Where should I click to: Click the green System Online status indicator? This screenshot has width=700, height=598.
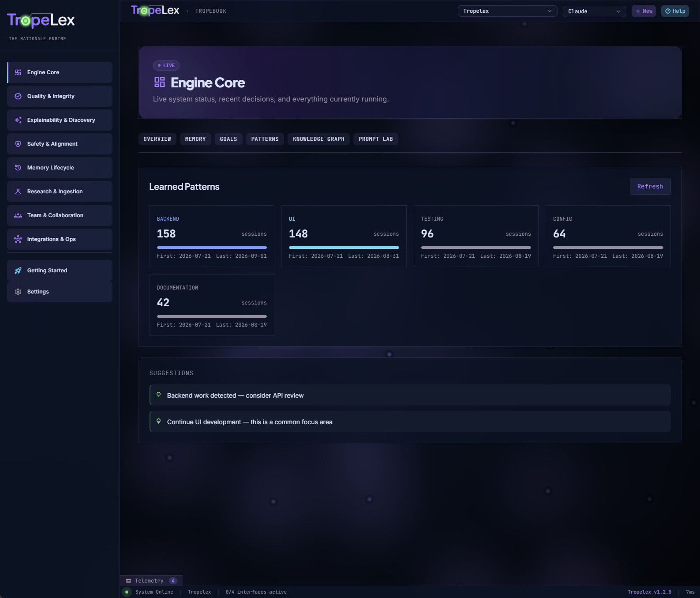[127, 592]
